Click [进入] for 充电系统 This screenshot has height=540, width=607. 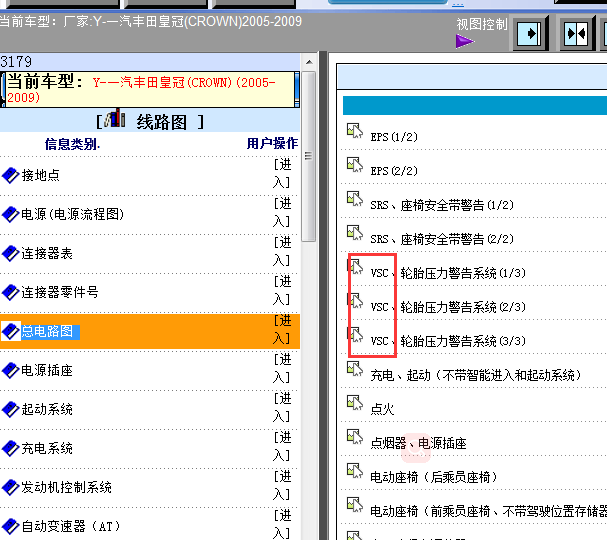282,446
